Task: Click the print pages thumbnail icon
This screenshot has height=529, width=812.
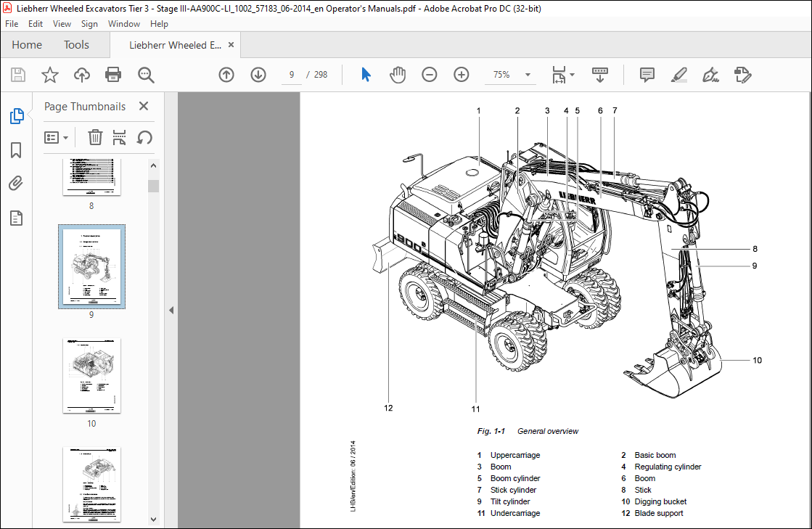Action: pyautogui.click(x=119, y=138)
